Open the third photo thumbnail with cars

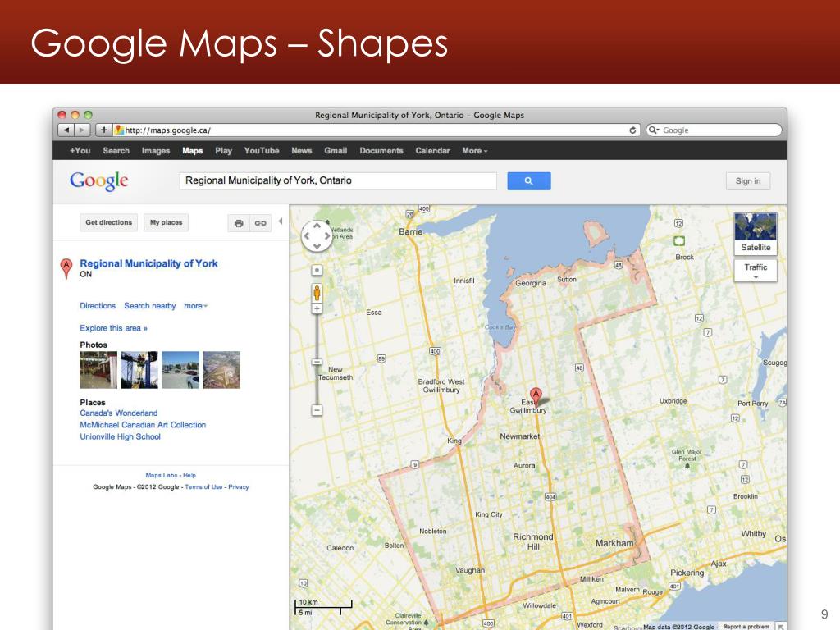180,370
